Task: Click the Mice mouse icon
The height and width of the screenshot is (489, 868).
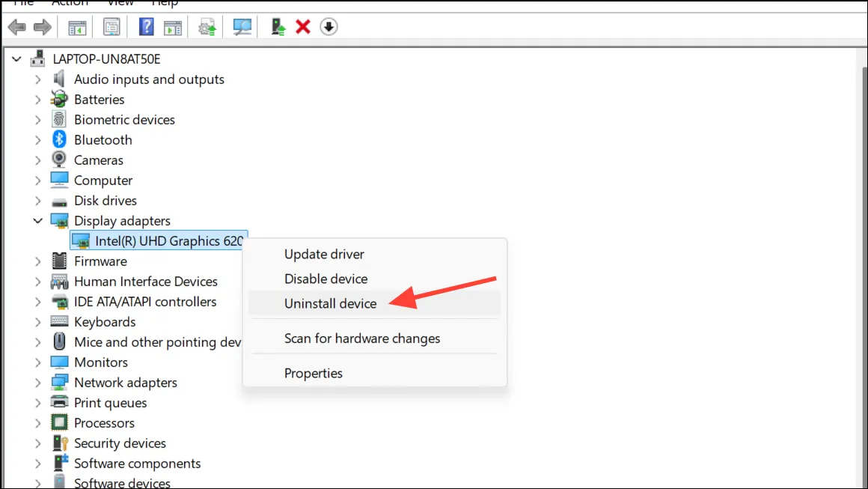Action: click(x=59, y=341)
